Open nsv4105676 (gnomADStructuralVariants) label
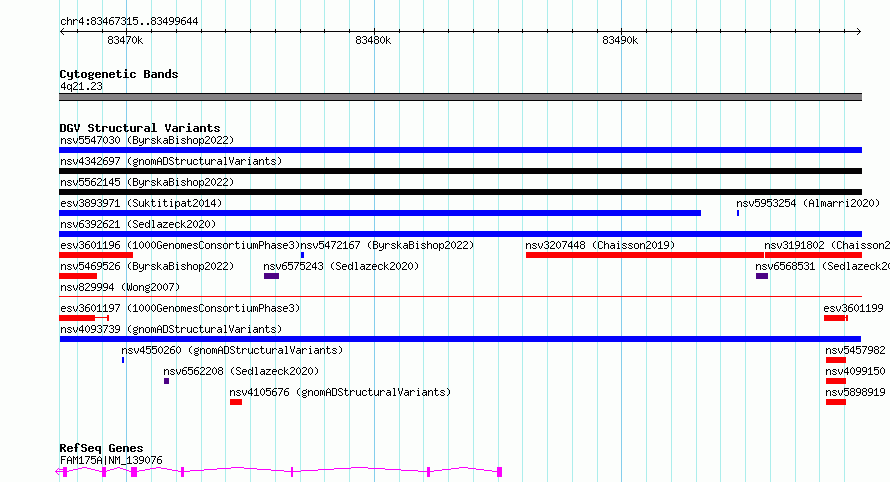The image size is (890, 482). (340, 392)
